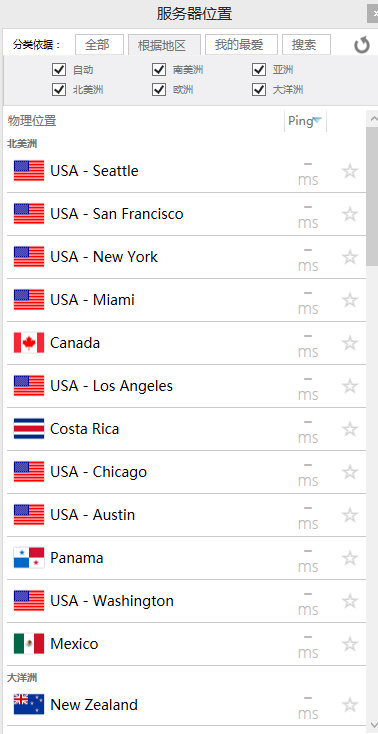378x734 pixels.
Task: Click the star beside USA - Miami
Action: click(350, 300)
